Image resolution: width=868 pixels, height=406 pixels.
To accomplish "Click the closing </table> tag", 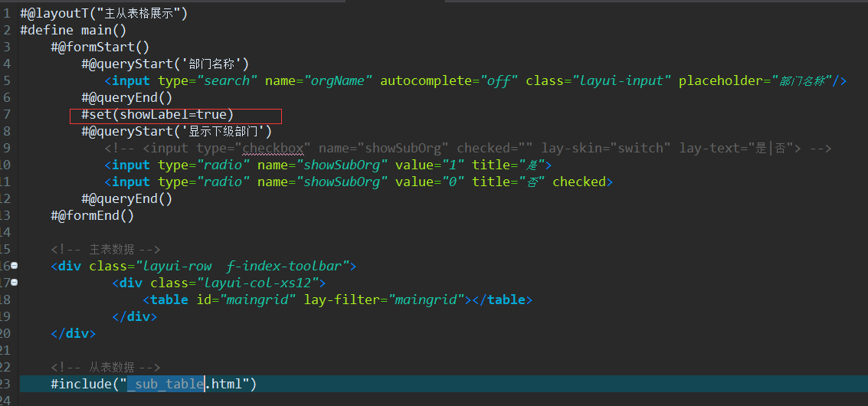I will click(x=502, y=300).
